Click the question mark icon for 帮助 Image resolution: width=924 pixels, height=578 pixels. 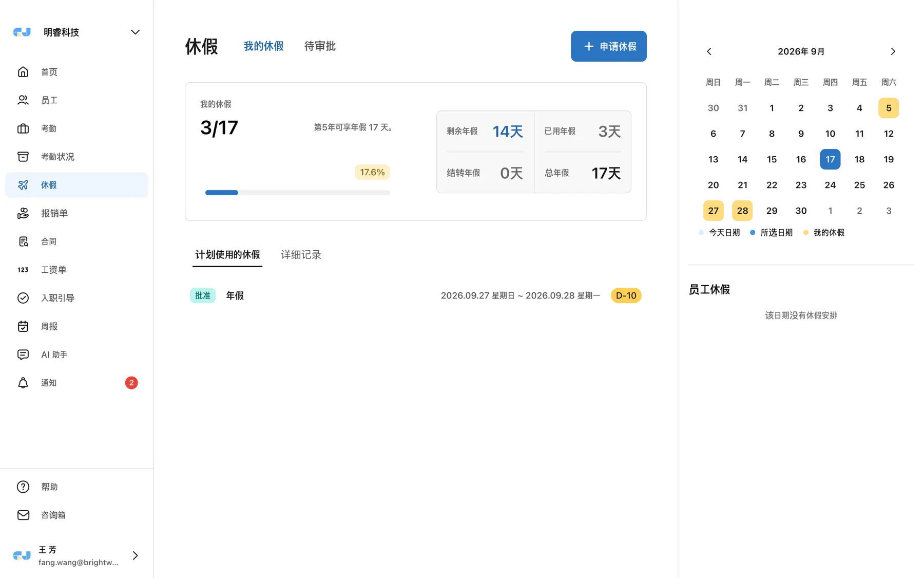(23, 487)
